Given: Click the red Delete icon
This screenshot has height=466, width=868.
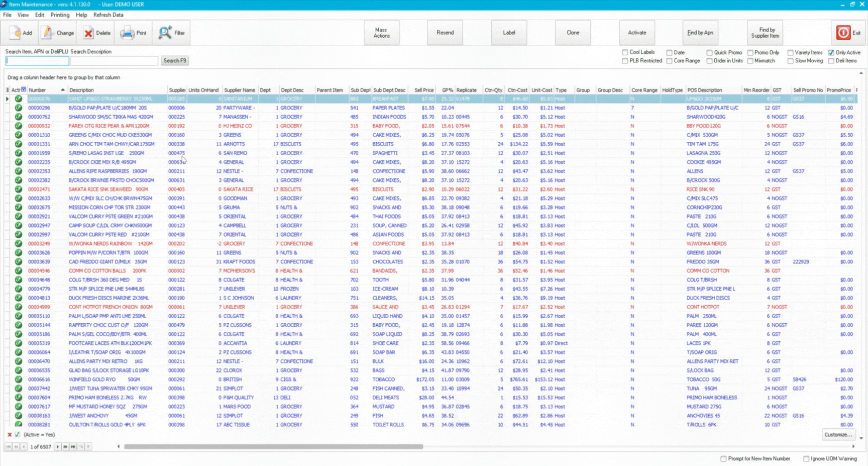Looking at the screenshot, I should [x=88, y=33].
